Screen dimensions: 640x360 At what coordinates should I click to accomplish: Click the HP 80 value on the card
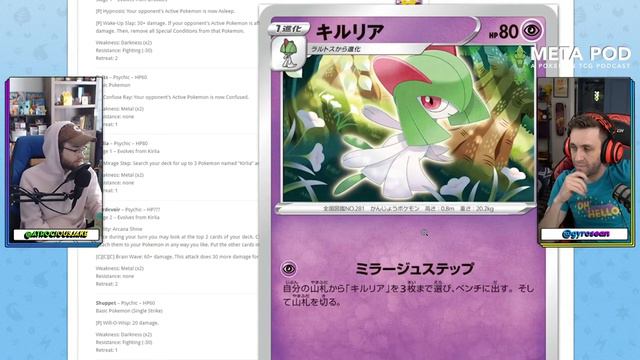[504, 32]
